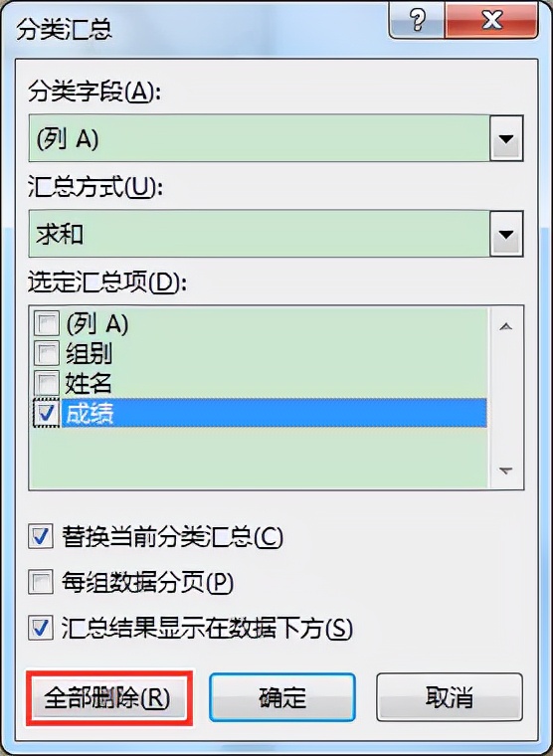This screenshot has height=756, width=553.
Task: Check the 姓名 checkbox
Action: tap(47, 383)
